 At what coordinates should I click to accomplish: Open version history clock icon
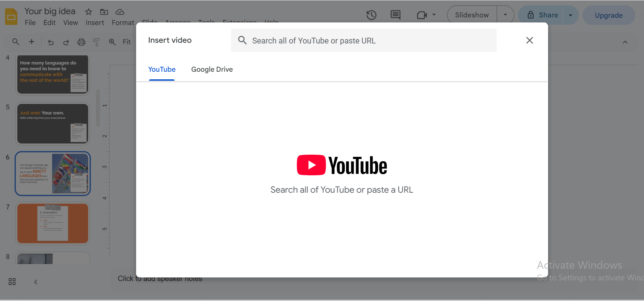[x=371, y=15]
